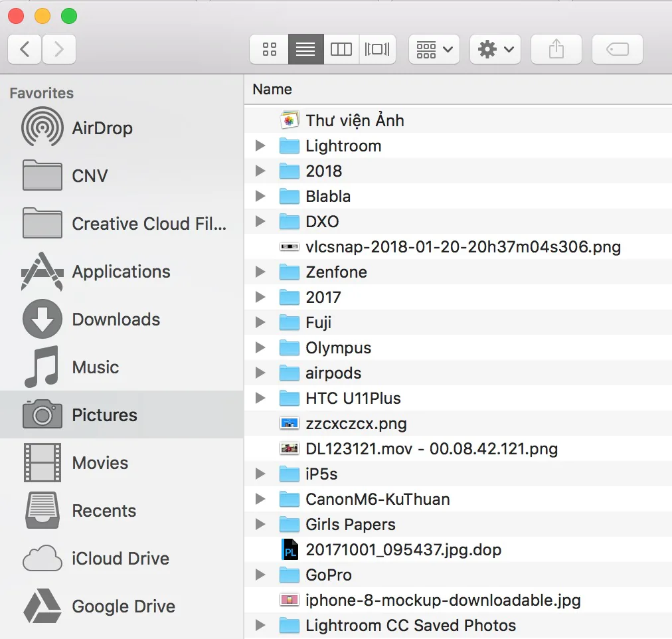This screenshot has height=639, width=672.
Task: Expand the 2017 folder triangle
Action: [x=260, y=297]
